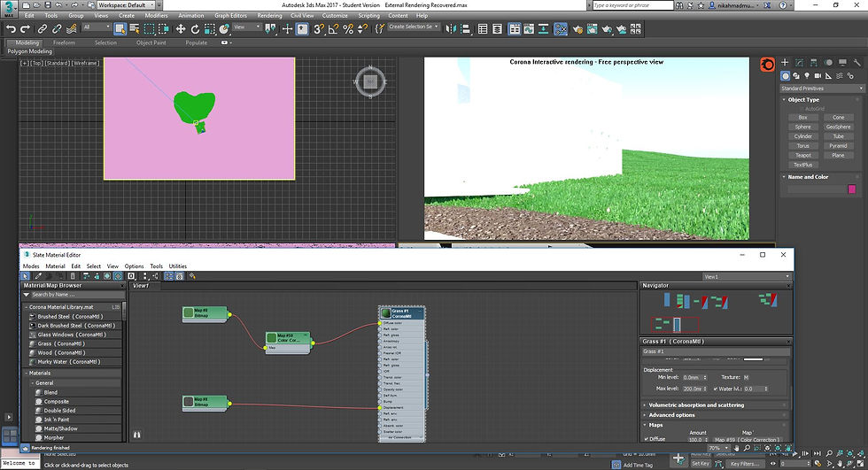Viewport: 868px width, 470px height.
Task: Toggle the 3D Snaps button
Action: click(x=318, y=28)
